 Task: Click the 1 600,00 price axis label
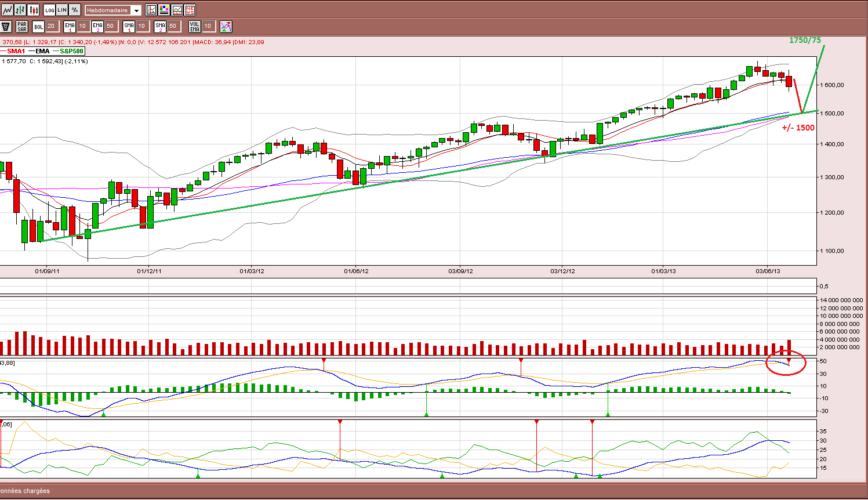pyautogui.click(x=832, y=85)
